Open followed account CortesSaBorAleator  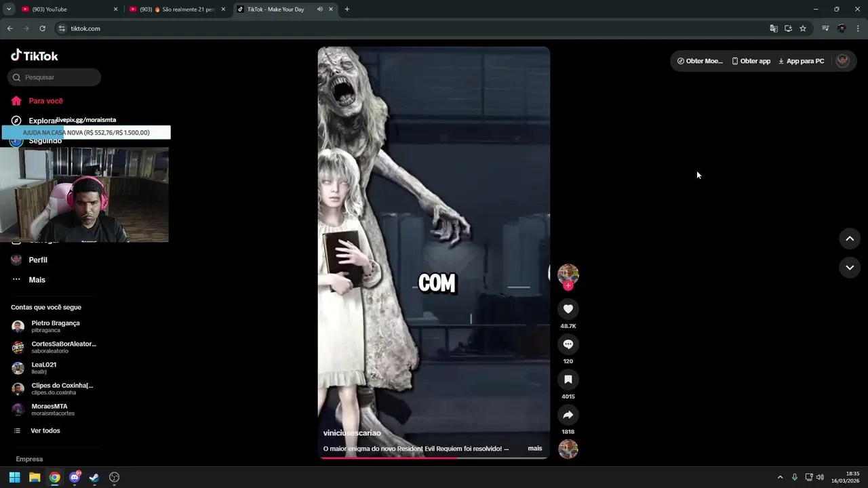tap(54, 348)
